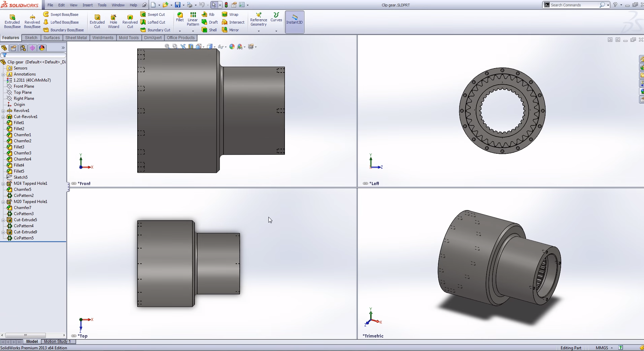Expand the Annotations folder in tree
644x351 pixels.
pos(3,74)
